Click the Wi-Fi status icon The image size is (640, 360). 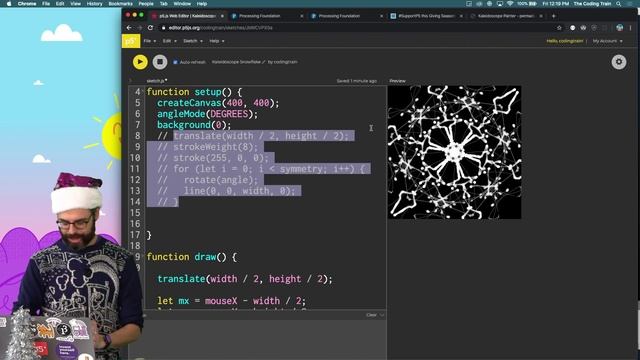(x=510, y=4)
